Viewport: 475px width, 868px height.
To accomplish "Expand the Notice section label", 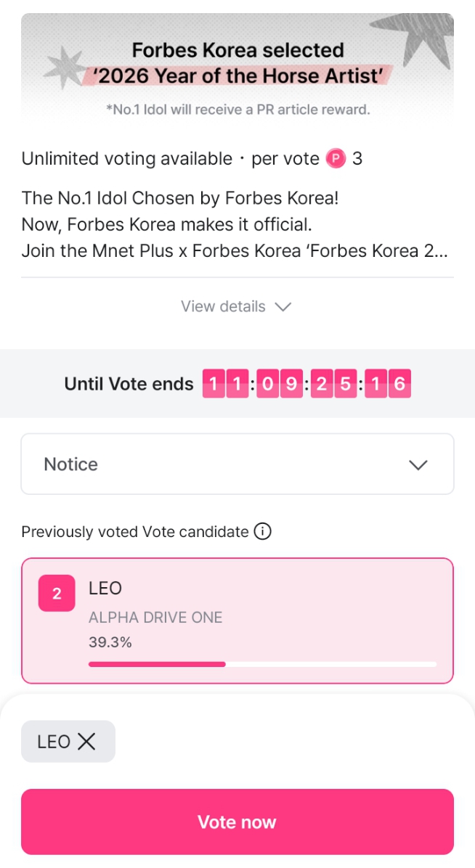I will (71, 464).
